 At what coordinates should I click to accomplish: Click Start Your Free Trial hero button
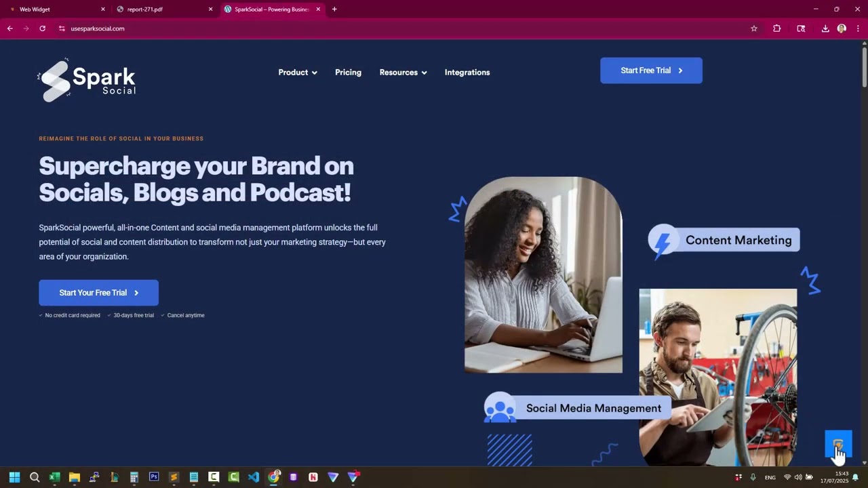tap(98, 293)
